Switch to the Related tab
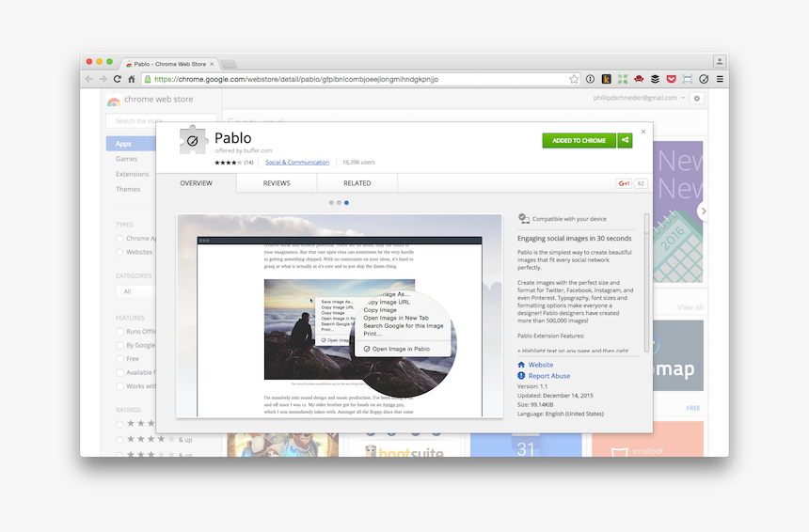Viewport: 809px width, 532px height. (x=357, y=183)
